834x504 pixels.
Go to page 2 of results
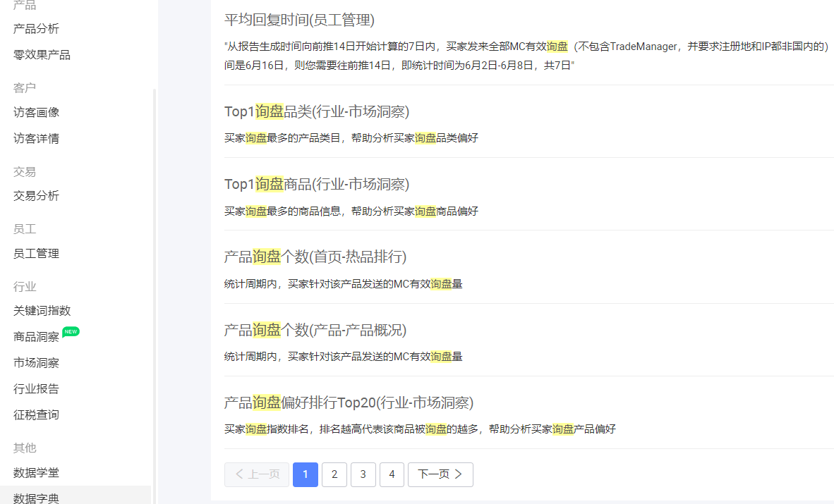334,474
